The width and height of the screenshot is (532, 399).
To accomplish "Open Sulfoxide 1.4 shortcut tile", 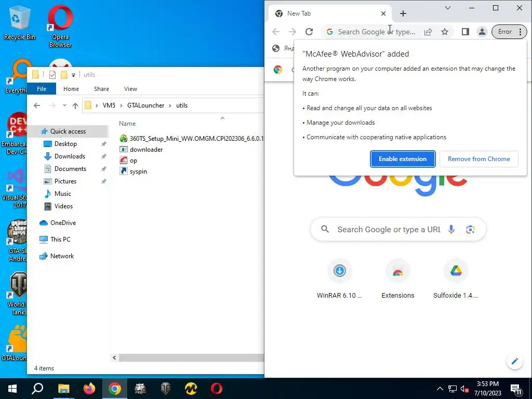I will point(456,279).
